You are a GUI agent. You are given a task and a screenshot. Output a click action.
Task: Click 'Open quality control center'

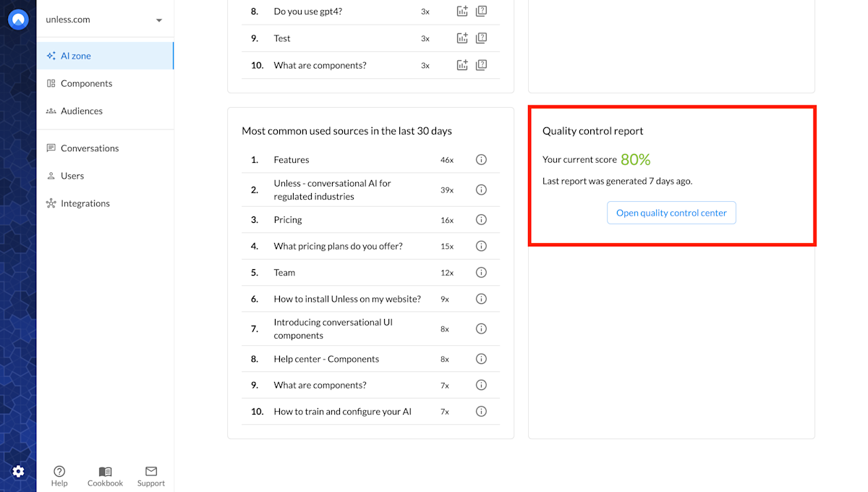tap(671, 212)
